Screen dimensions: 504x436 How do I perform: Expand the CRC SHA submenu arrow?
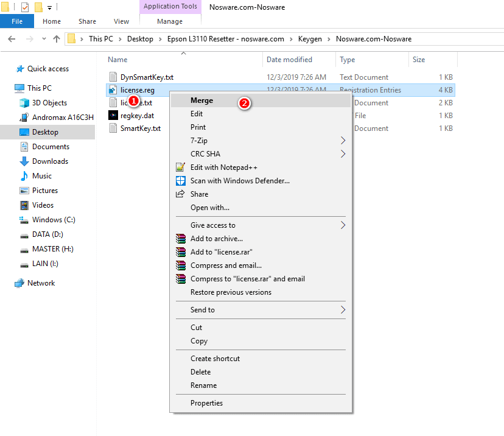pos(343,154)
